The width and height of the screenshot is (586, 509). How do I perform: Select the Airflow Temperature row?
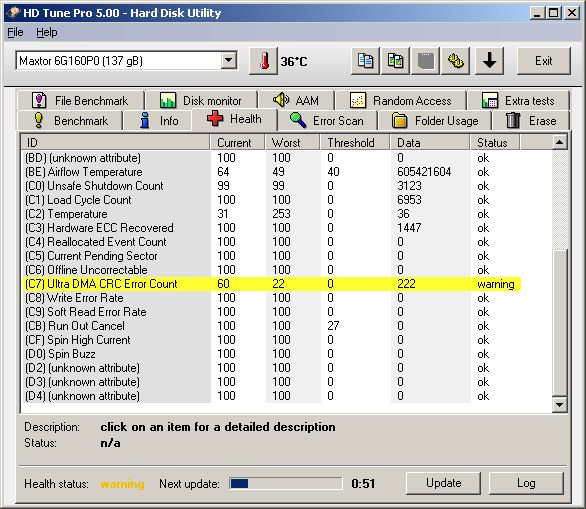271,172
